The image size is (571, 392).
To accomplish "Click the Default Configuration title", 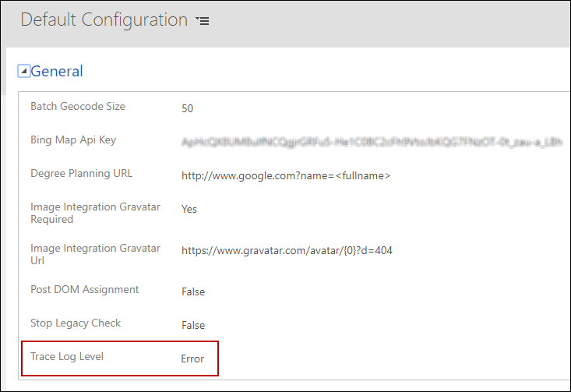I will click(104, 20).
